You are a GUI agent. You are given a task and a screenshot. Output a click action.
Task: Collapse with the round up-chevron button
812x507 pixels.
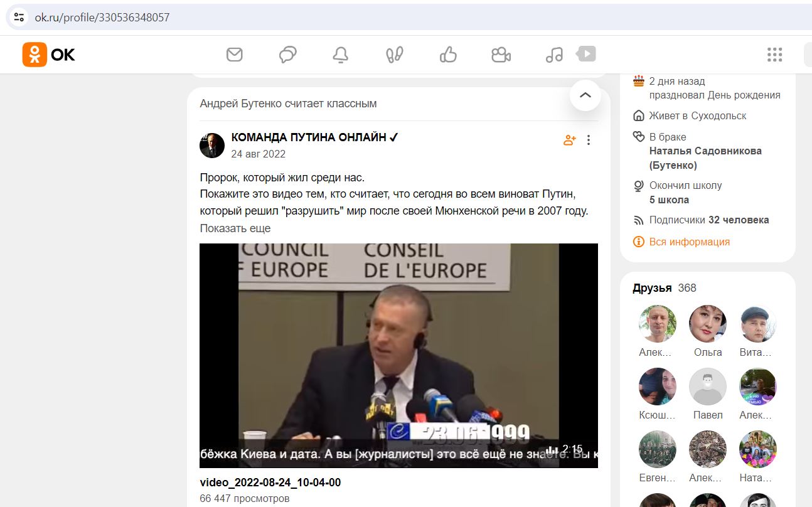tap(585, 95)
